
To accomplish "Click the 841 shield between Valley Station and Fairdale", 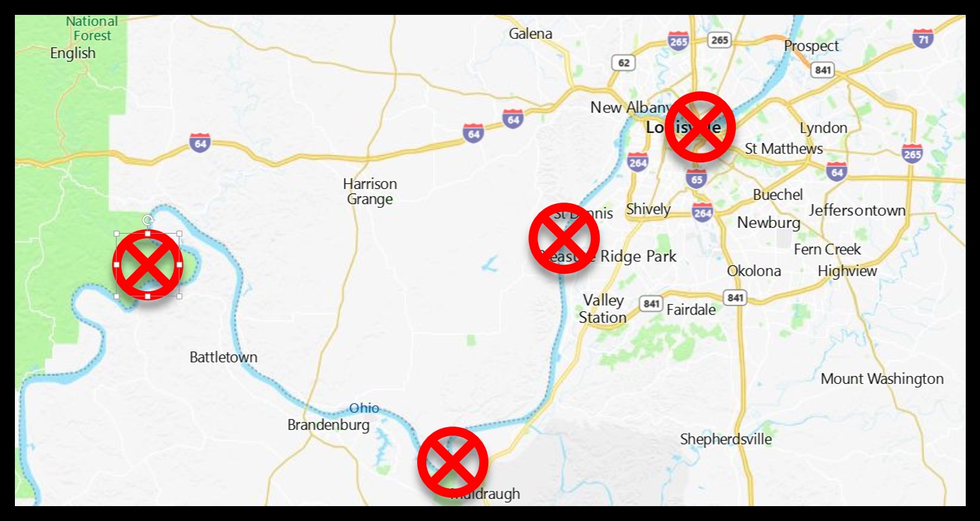I will [x=652, y=304].
